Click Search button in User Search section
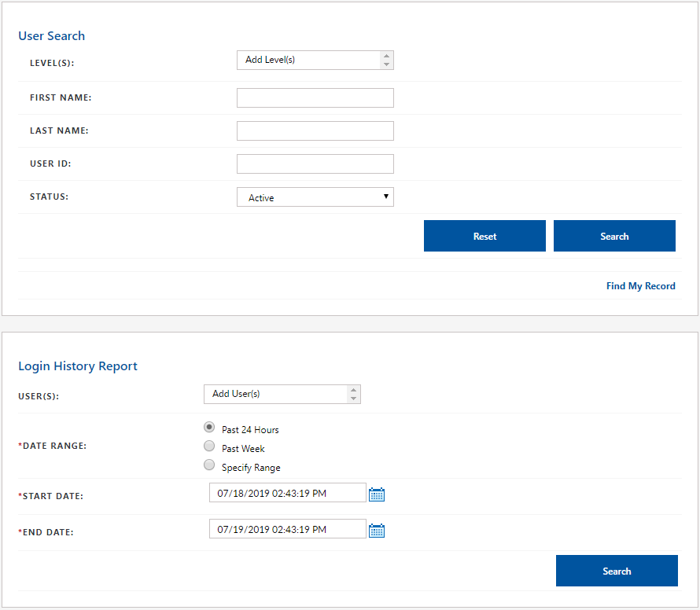The width and height of the screenshot is (700, 610). tap(614, 236)
